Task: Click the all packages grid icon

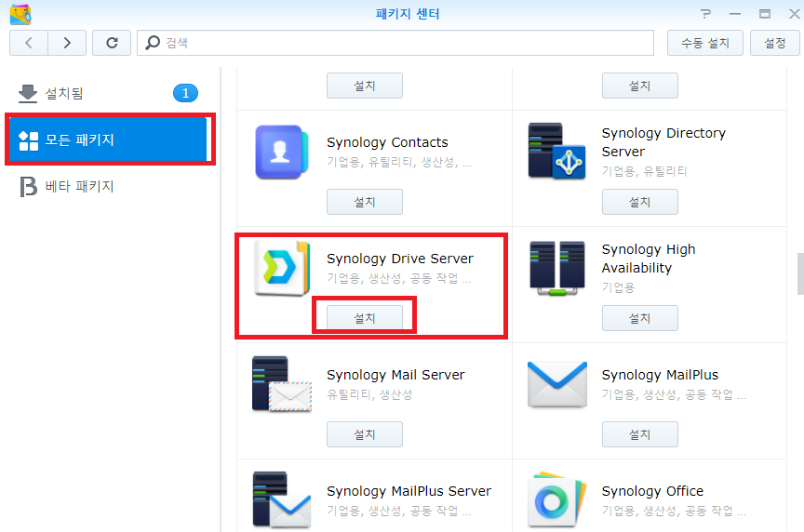Action: point(28,140)
